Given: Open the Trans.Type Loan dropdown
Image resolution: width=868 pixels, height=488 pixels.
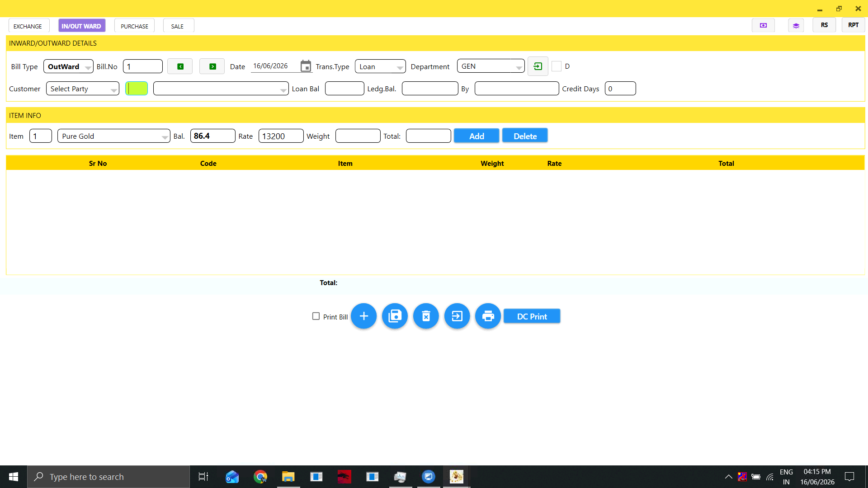Looking at the screenshot, I should pyautogui.click(x=380, y=66).
